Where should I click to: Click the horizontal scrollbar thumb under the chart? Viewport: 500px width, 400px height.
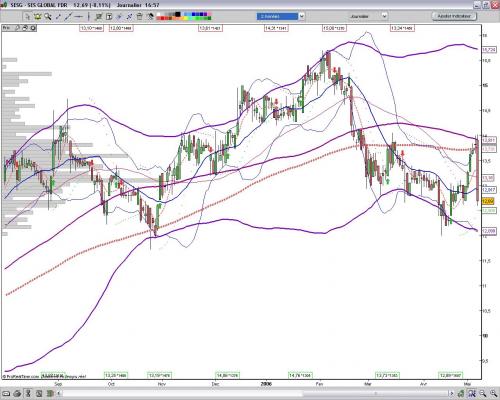click(x=375, y=394)
